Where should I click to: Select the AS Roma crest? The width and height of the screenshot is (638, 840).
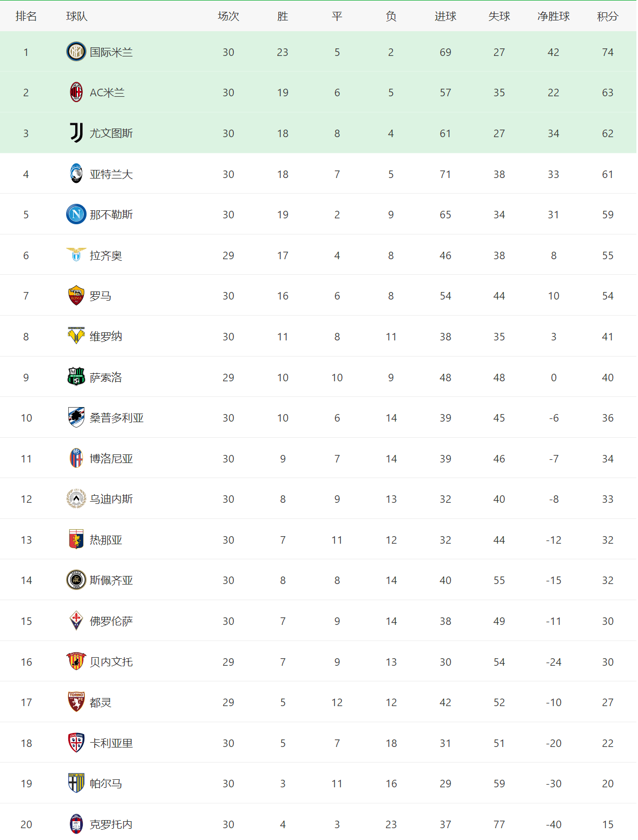tap(76, 295)
